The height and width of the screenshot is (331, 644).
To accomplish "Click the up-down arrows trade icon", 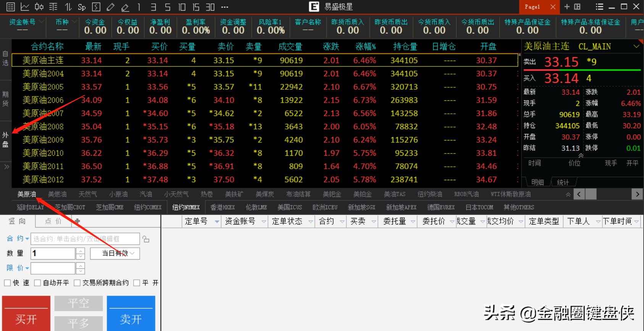I will [x=68, y=7].
